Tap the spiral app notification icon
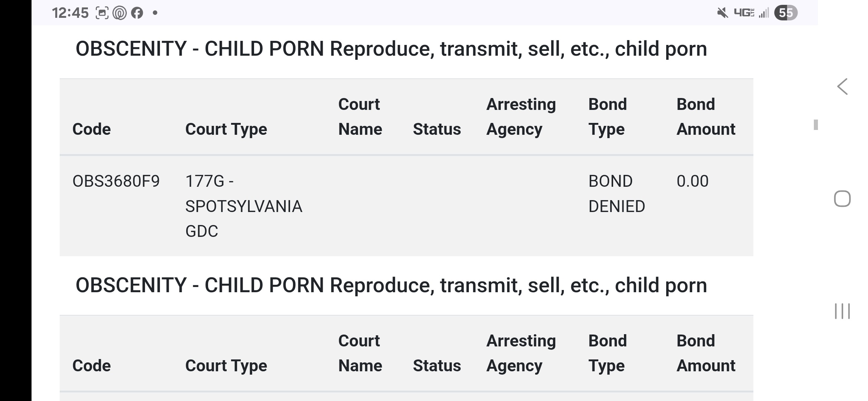 [119, 13]
